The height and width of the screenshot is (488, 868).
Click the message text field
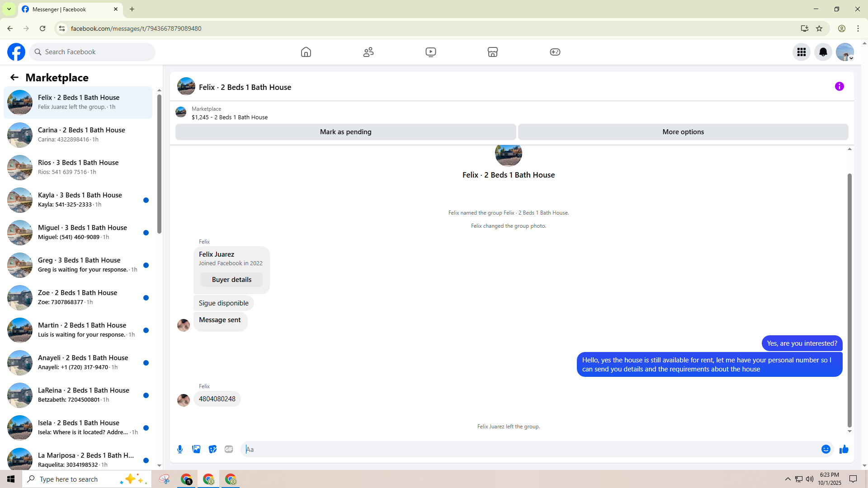tap(529, 449)
